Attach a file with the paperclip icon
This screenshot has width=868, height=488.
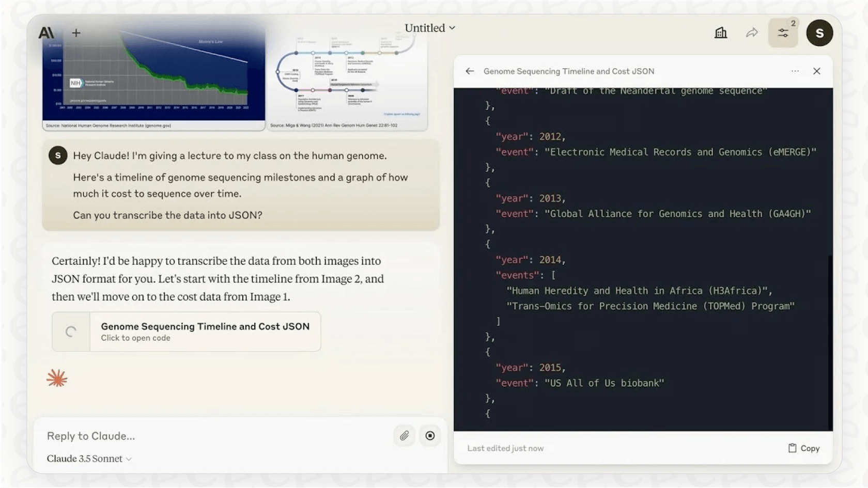404,435
